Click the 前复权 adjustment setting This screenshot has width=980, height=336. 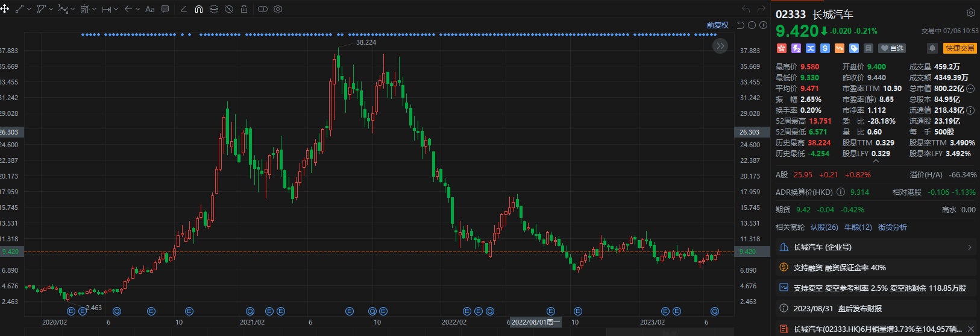pyautogui.click(x=717, y=25)
